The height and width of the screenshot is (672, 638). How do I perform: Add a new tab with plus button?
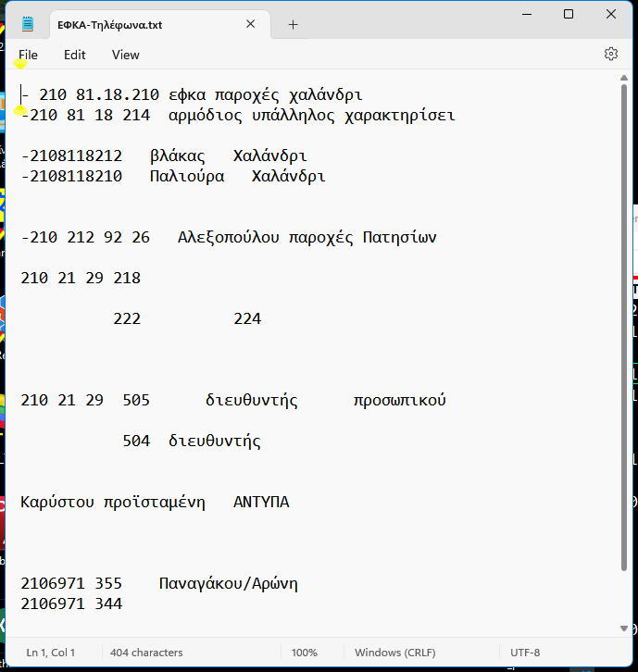pos(293,25)
